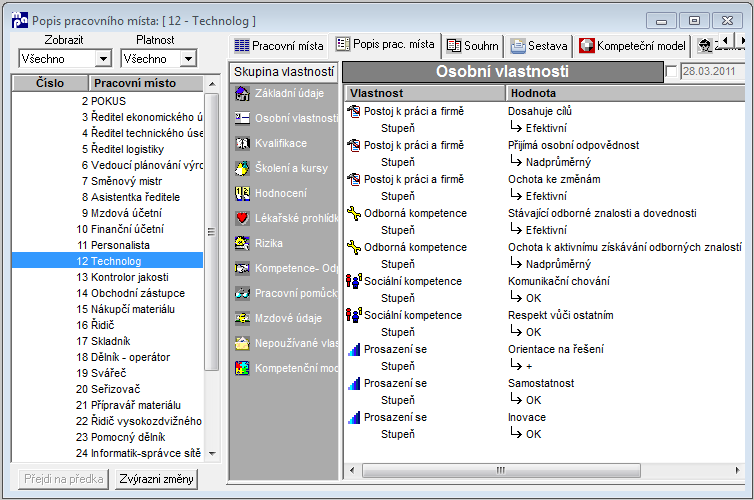The width and height of the screenshot is (754, 500).
Task: Click the application icon in title bar
Action: pos(20,21)
